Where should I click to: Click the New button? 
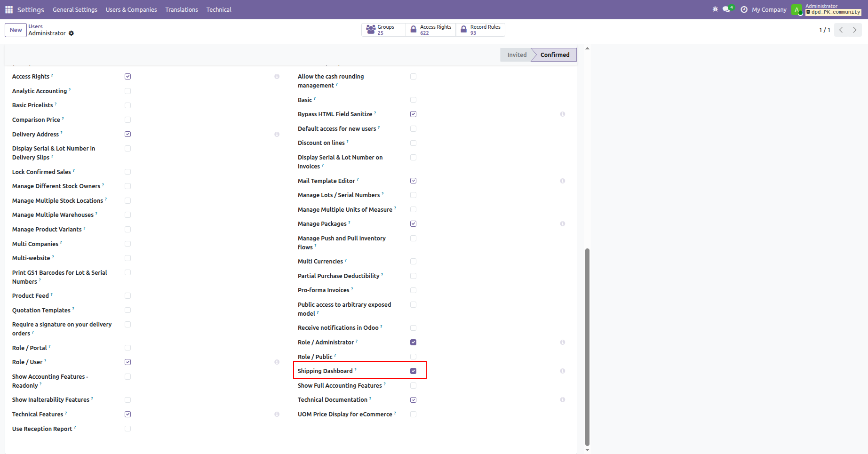pyautogui.click(x=16, y=30)
